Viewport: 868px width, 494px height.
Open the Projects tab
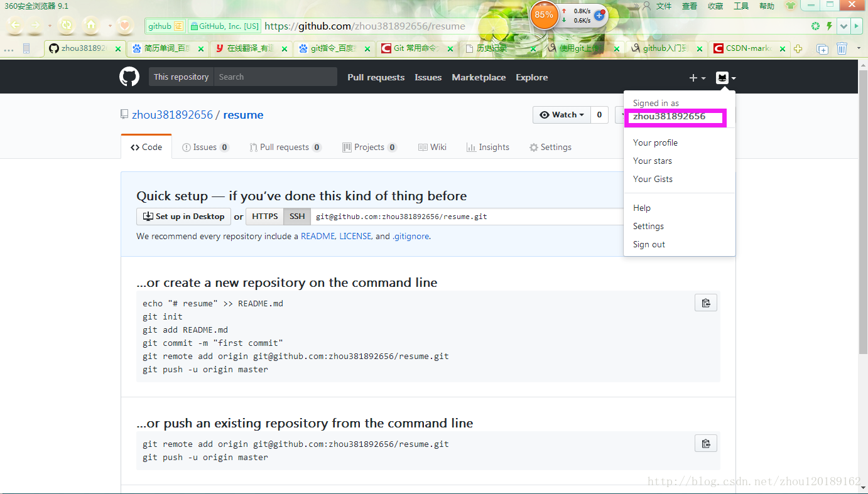[369, 147]
